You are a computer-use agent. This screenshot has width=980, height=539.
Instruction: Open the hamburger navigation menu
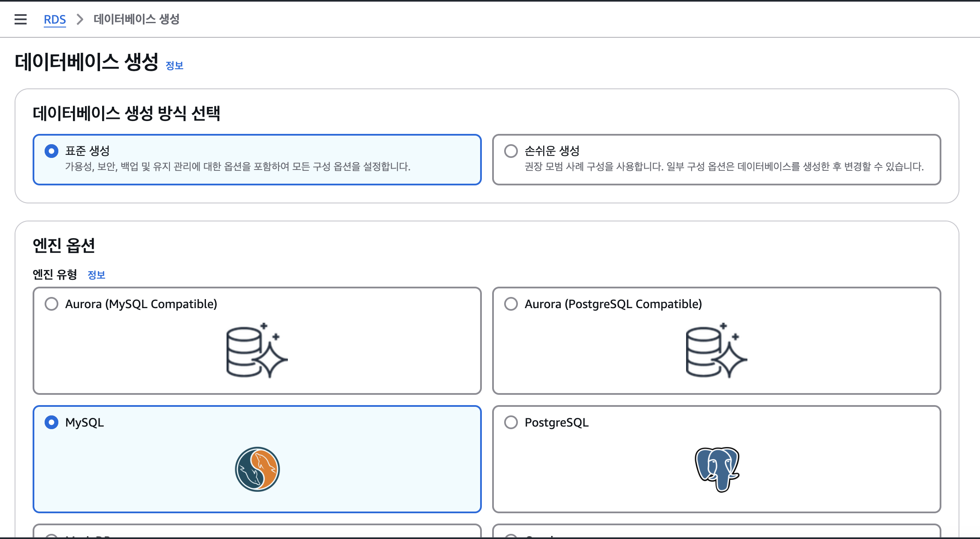[x=21, y=19]
